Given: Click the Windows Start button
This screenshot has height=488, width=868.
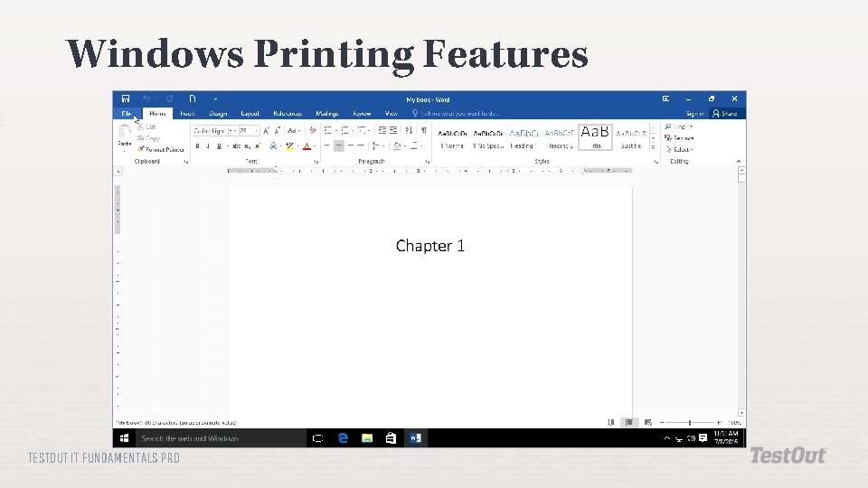Looking at the screenshot, I should coord(125,438).
